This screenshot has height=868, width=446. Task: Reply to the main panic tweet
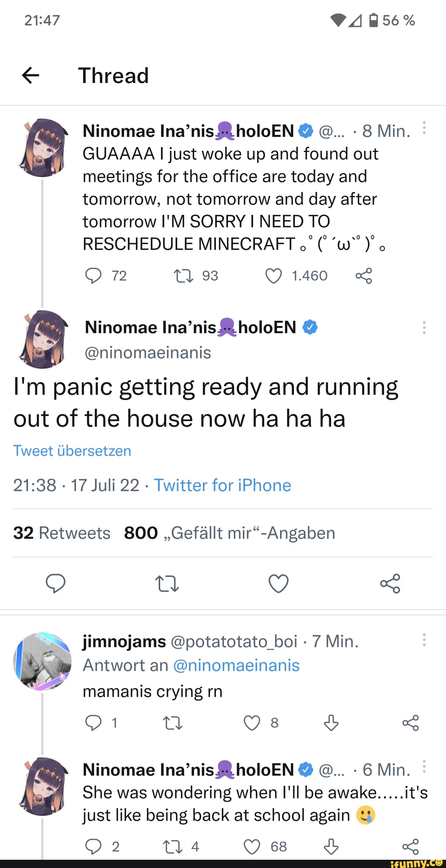(55, 583)
